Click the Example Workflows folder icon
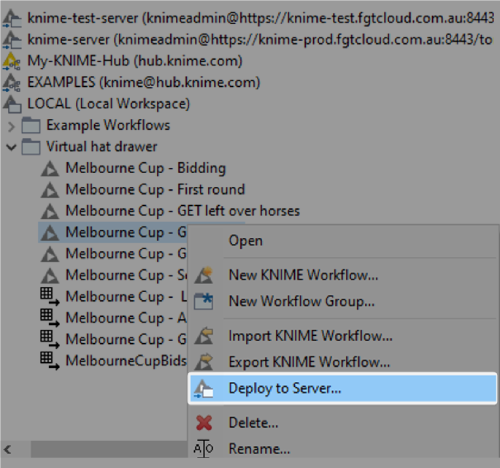This screenshot has height=468, width=500. [x=31, y=125]
